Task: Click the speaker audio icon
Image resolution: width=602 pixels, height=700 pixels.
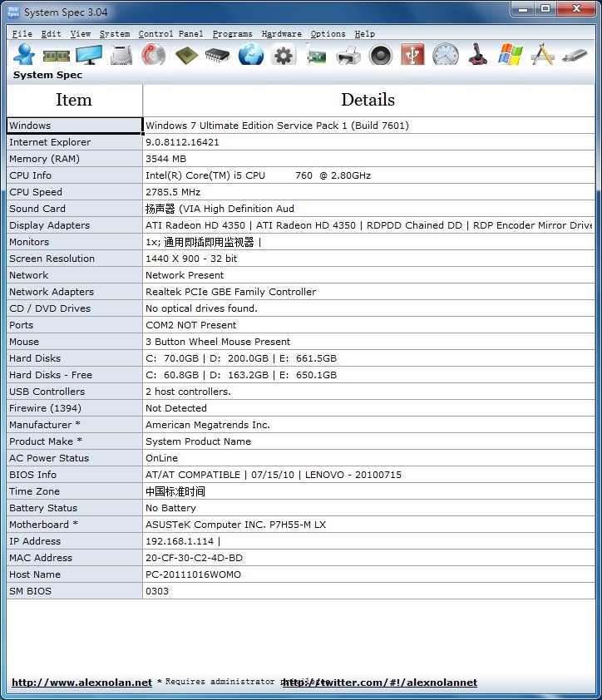Action: [380, 55]
